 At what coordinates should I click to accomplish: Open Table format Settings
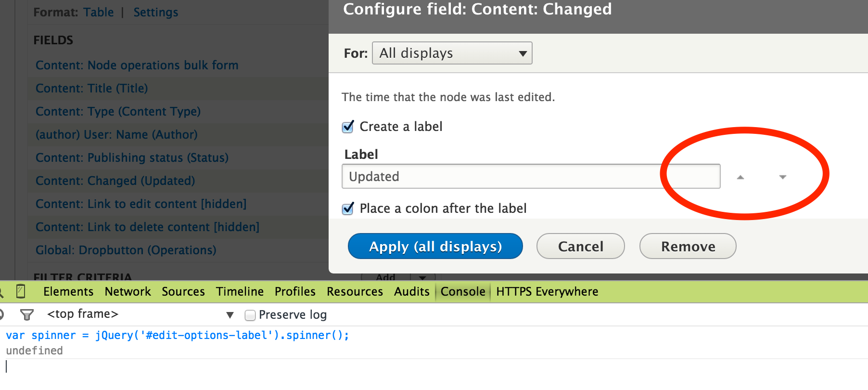click(x=155, y=12)
